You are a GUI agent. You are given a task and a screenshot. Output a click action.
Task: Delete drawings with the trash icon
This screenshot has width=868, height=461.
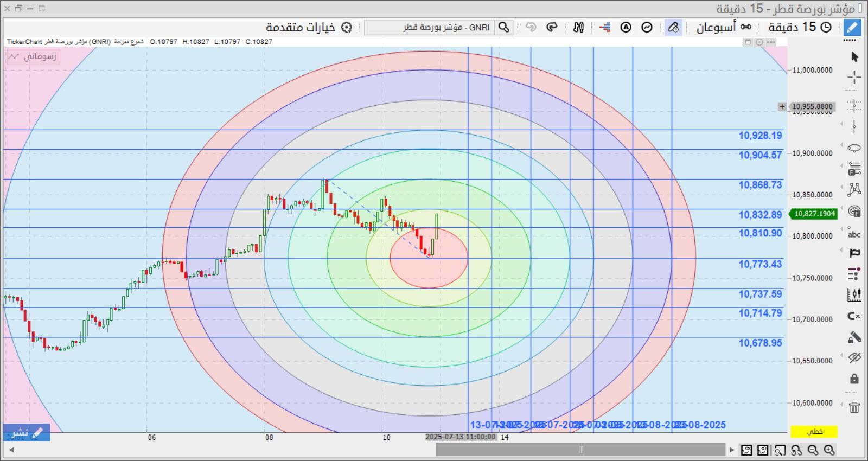click(x=854, y=407)
